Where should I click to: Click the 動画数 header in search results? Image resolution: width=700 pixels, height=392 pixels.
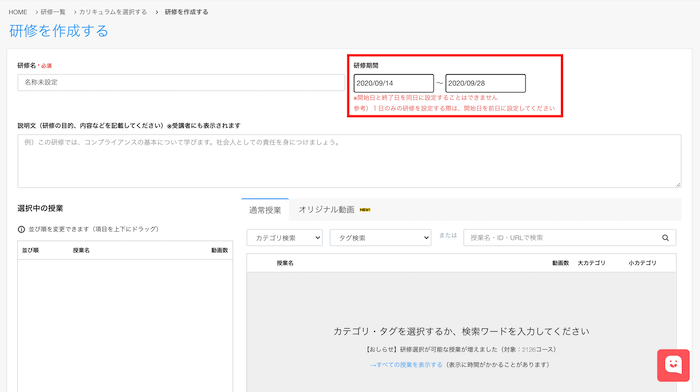[560, 263]
